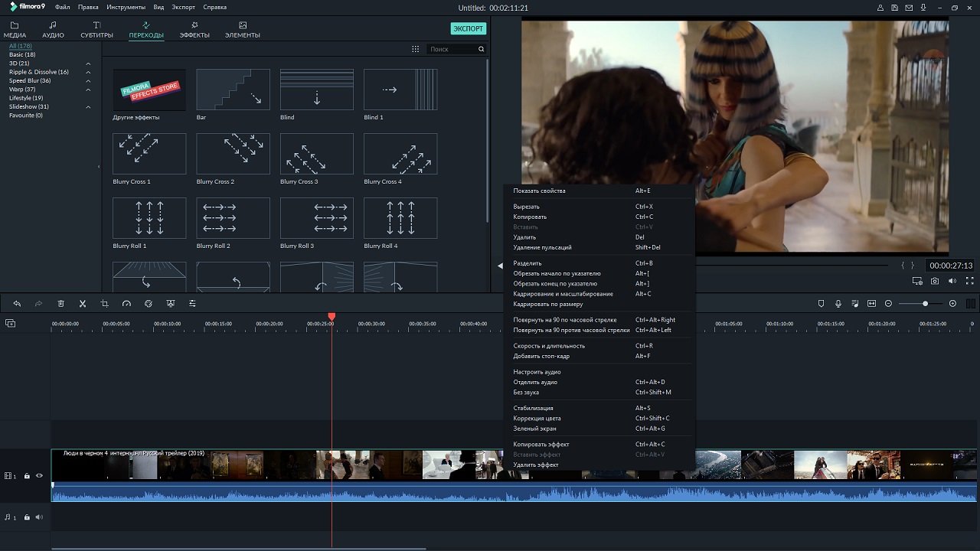Open the Color correction palette tool
Viewport: 980px width, 551px height.
point(149,304)
